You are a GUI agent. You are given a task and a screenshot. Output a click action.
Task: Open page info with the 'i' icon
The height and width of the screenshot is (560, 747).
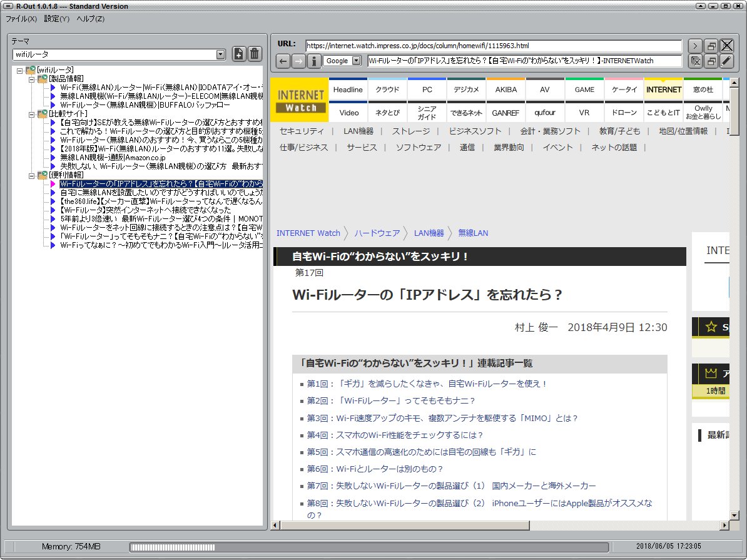pyautogui.click(x=313, y=61)
